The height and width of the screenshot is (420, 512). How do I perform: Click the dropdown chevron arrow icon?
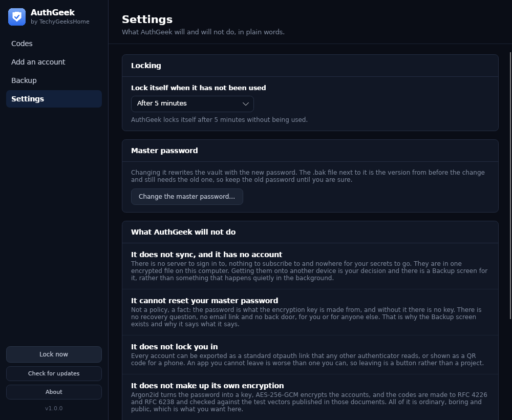246,104
